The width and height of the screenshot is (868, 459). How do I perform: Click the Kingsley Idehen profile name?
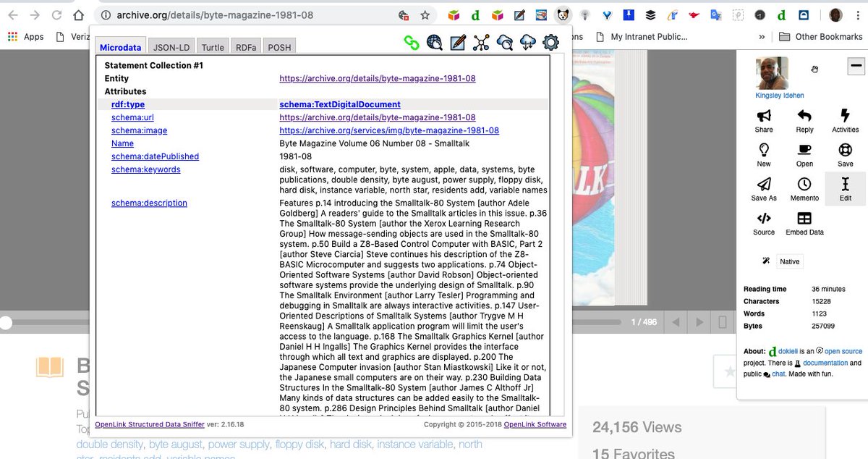pyautogui.click(x=779, y=95)
